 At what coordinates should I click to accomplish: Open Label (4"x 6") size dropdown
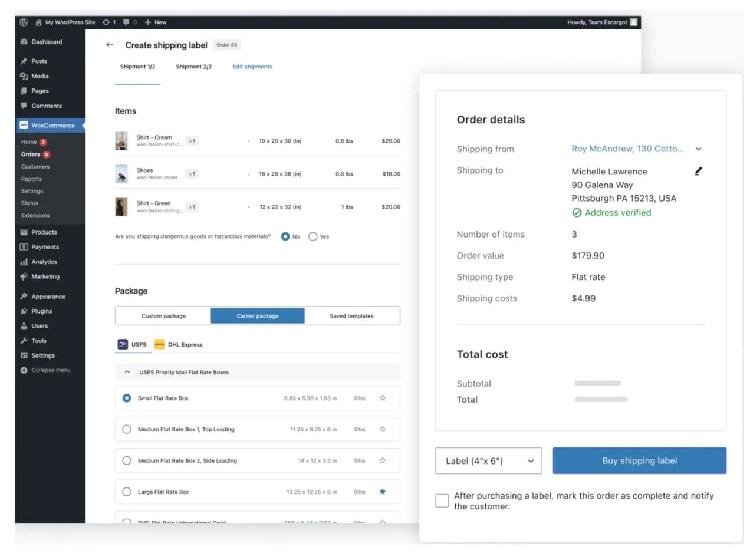[489, 461]
